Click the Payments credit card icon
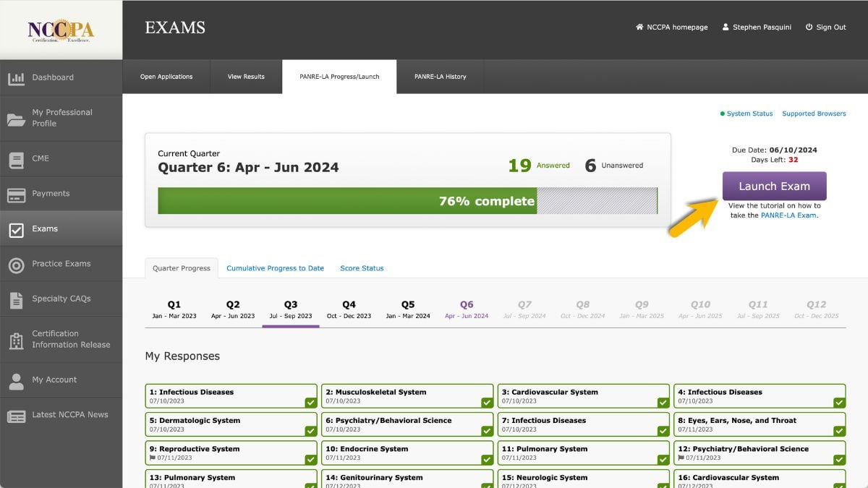This screenshot has width=868, height=488. [16, 194]
